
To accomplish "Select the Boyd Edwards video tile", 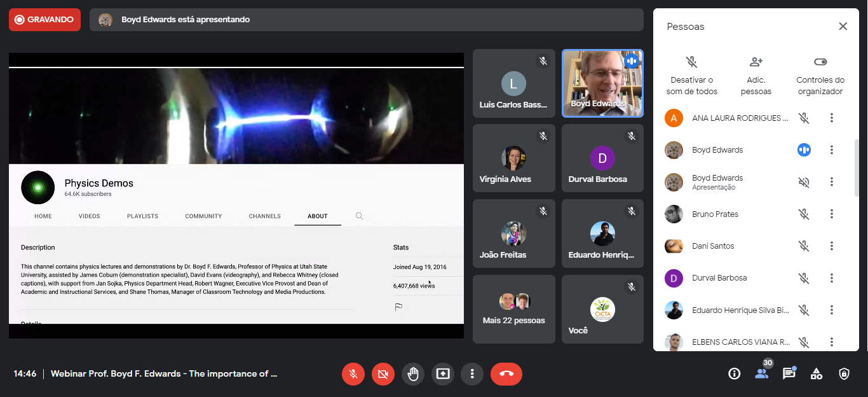I will [602, 83].
